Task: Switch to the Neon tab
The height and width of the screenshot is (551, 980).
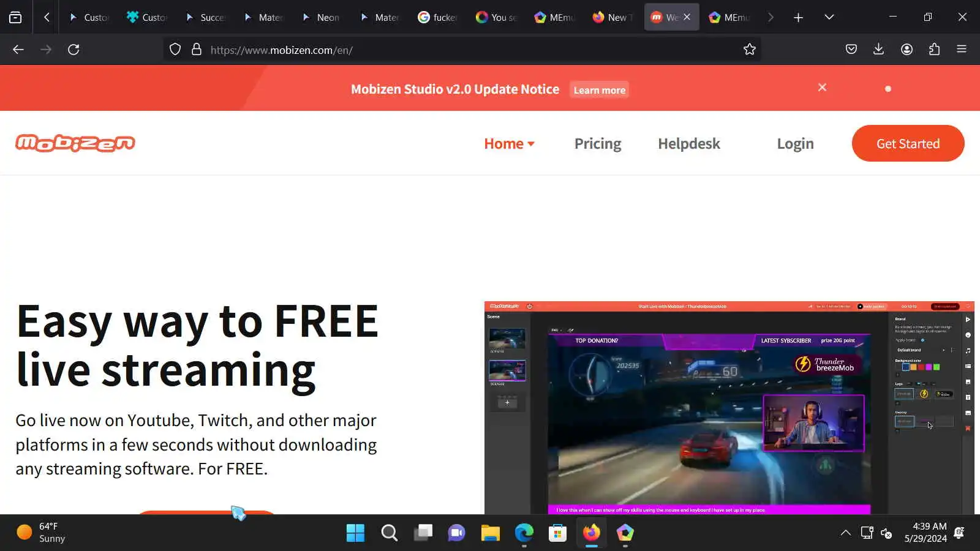Action: click(x=322, y=17)
